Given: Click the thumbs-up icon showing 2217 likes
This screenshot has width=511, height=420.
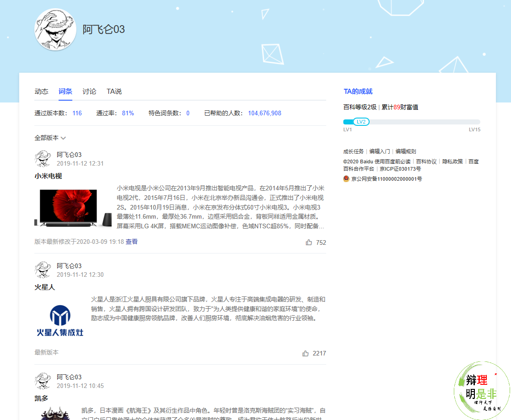Looking at the screenshot, I should click(306, 353).
